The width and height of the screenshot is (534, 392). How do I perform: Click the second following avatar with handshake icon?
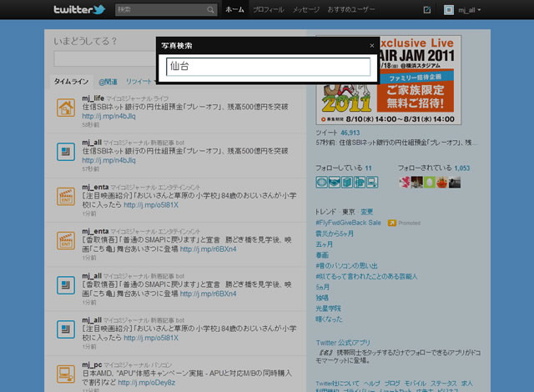click(x=334, y=182)
